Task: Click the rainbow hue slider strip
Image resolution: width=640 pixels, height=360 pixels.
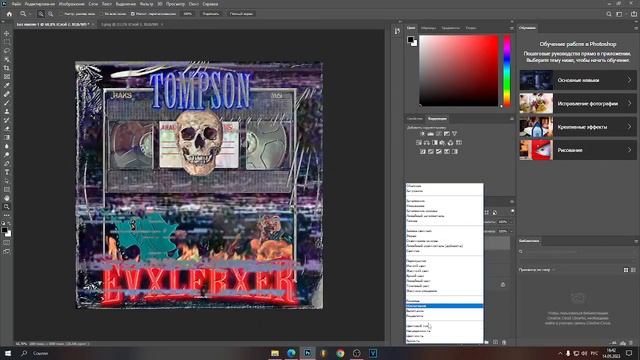Action: (x=507, y=71)
